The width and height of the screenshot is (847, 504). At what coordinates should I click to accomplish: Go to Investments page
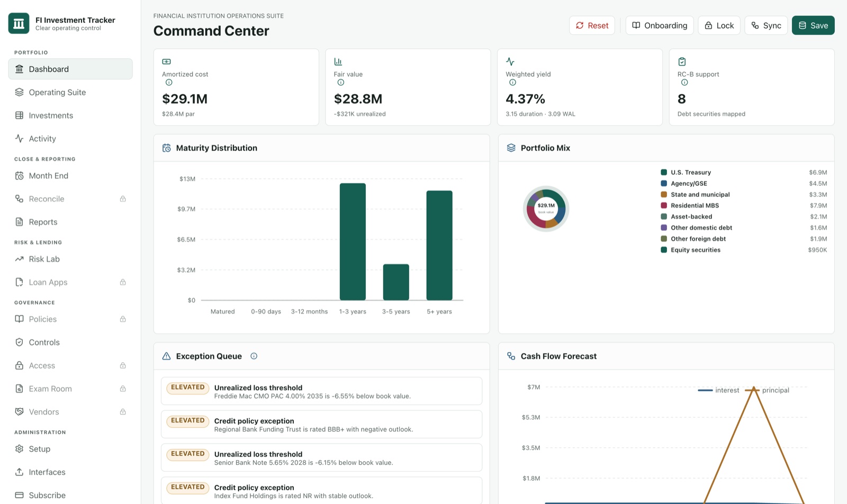click(x=70, y=115)
